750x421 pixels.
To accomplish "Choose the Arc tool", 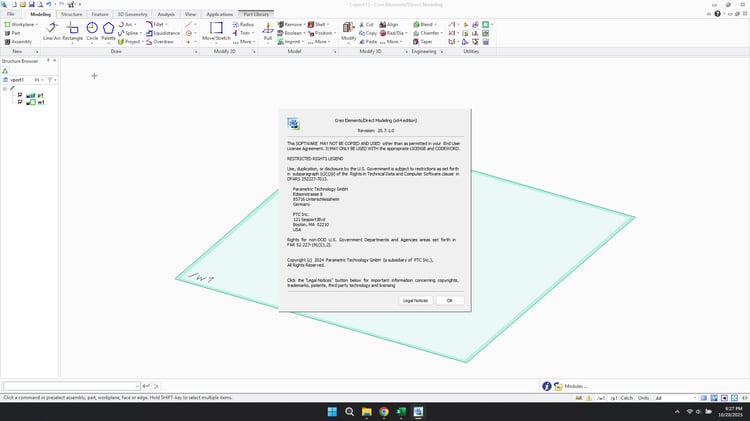I will point(127,24).
